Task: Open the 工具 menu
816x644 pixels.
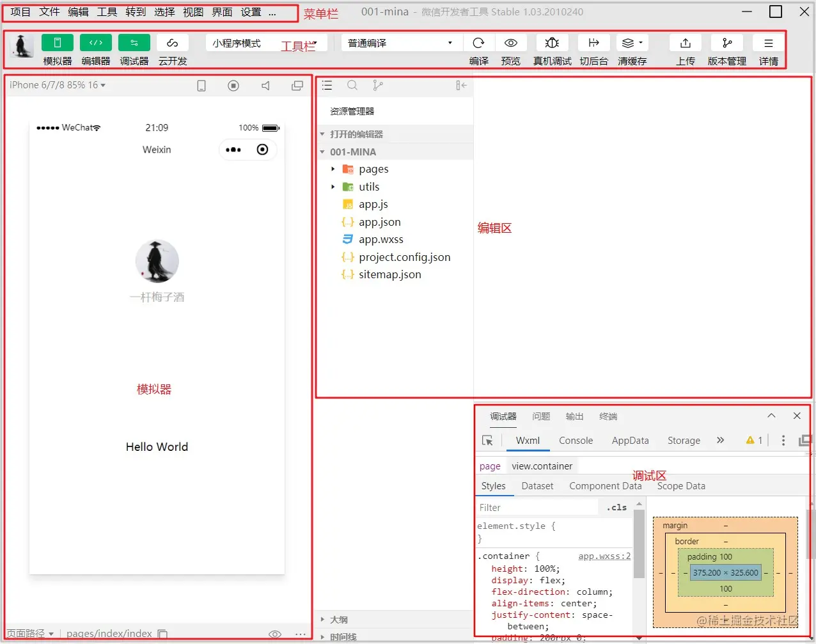Action: pos(107,12)
